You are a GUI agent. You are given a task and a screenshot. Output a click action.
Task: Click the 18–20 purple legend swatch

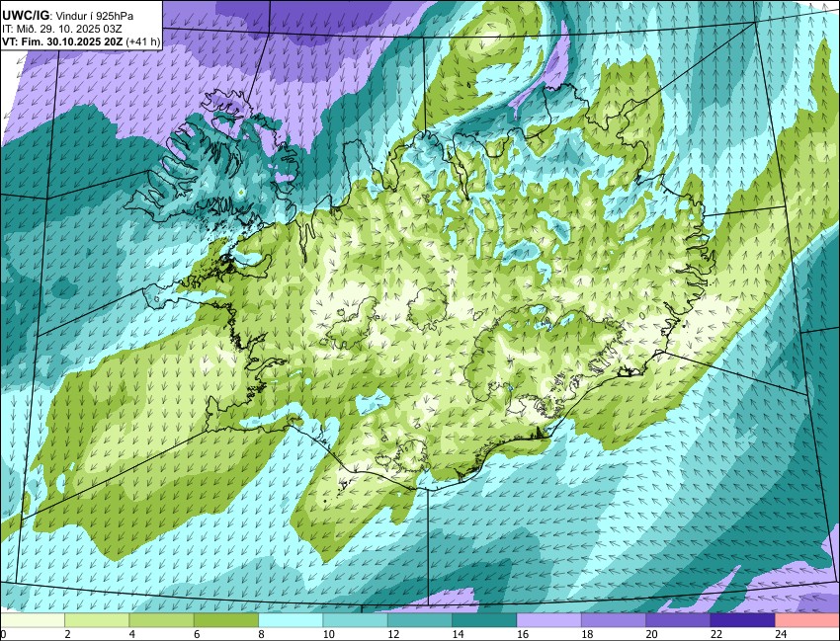[x=614, y=620]
